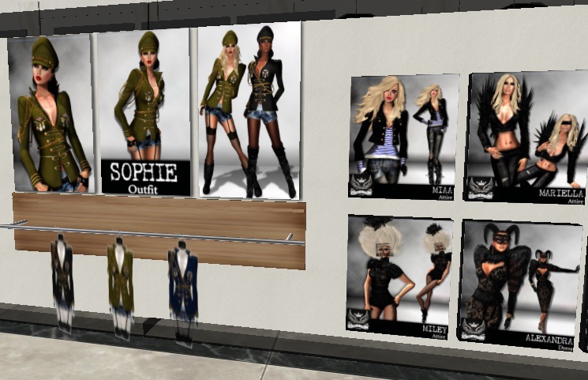Image resolution: width=588 pixels, height=380 pixels.
Task: Click the MARIELLA Attire name label
Action: [x=560, y=194]
